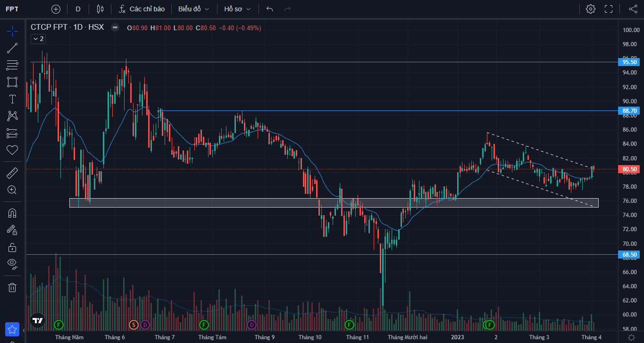Activate the zoom in tool
This screenshot has height=343, width=644.
(12, 190)
